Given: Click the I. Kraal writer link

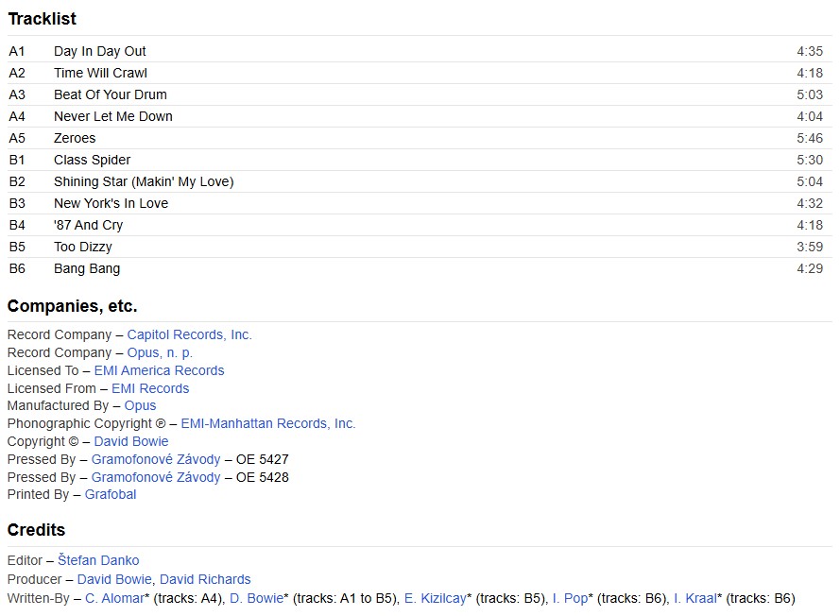Looking at the screenshot, I should [x=694, y=598].
